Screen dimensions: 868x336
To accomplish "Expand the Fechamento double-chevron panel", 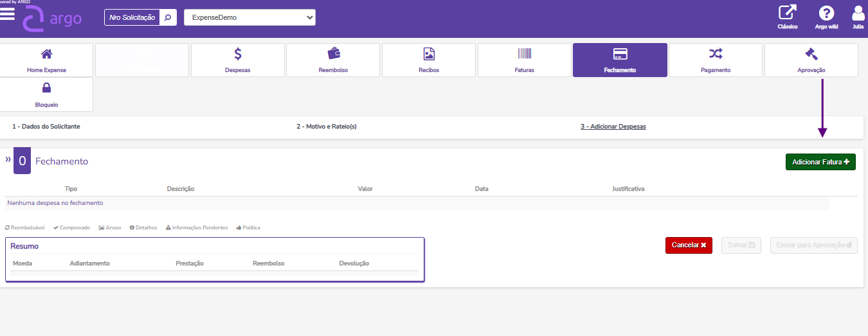I will tap(8, 159).
